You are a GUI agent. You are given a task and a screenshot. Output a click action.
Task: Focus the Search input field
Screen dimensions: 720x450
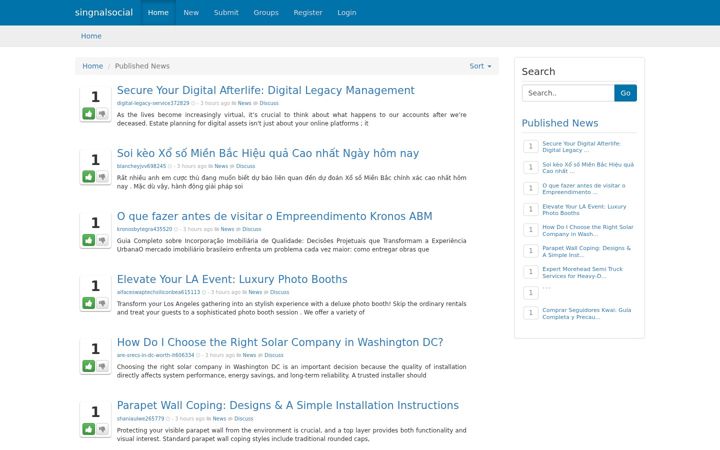[x=568, y=93]
